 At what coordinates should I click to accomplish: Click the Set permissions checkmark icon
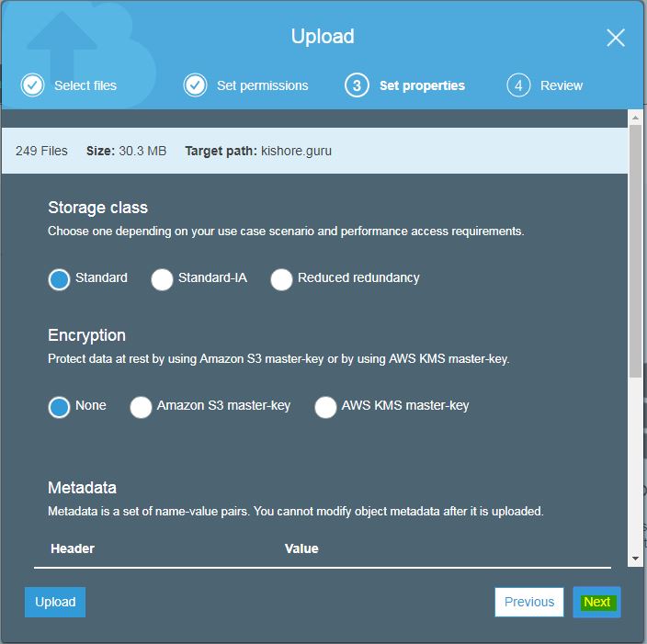point(195,85)
